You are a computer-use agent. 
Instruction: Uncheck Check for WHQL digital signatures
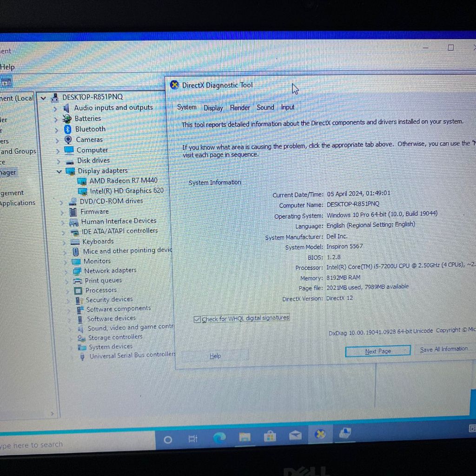[197, 319]
